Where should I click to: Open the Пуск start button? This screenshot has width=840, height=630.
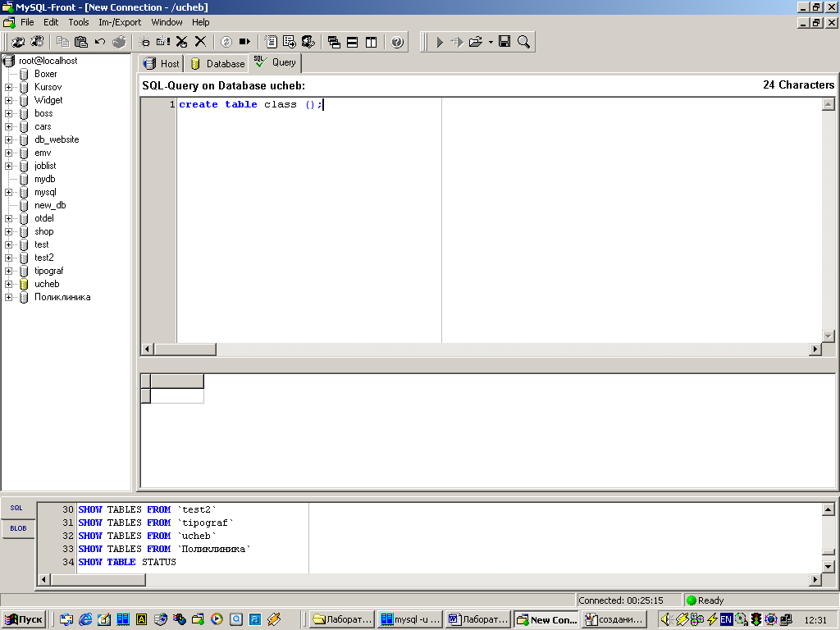coord(24,620)
